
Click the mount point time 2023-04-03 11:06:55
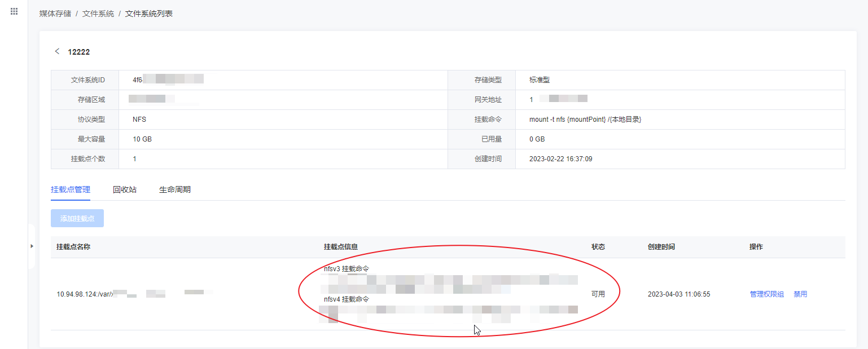point(679,294)
